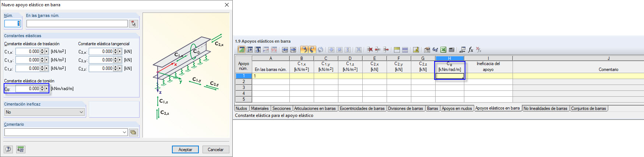644x157 pixels.
Task: Click the pick members icon beside the barras field
Action: (x=133, y=24)
